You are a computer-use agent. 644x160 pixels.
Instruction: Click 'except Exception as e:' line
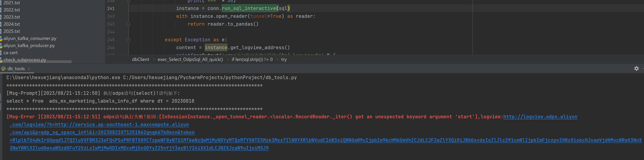pyautogui.click(x=196, y=40)
